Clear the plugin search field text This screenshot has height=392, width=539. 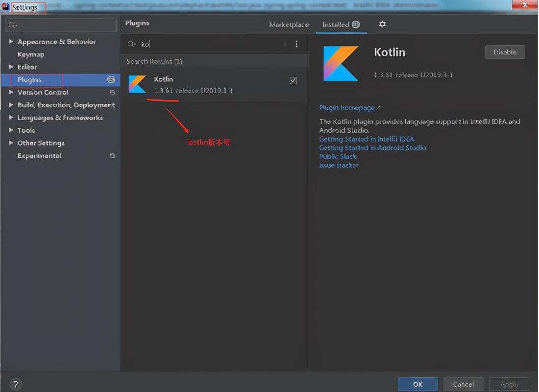[x=285, y=44]
